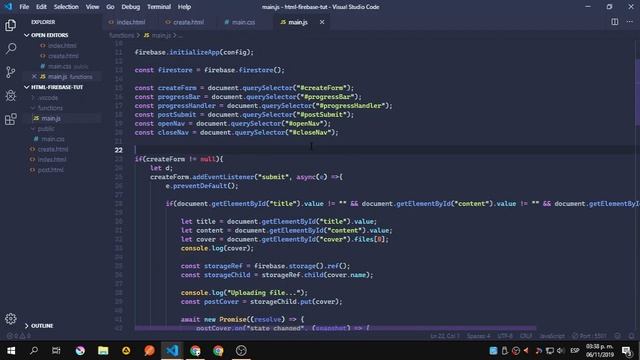This screenshot has height=360, width=640.
Task: Open the Selection menu
Action: pyautogui.click(x=66, y=7)
